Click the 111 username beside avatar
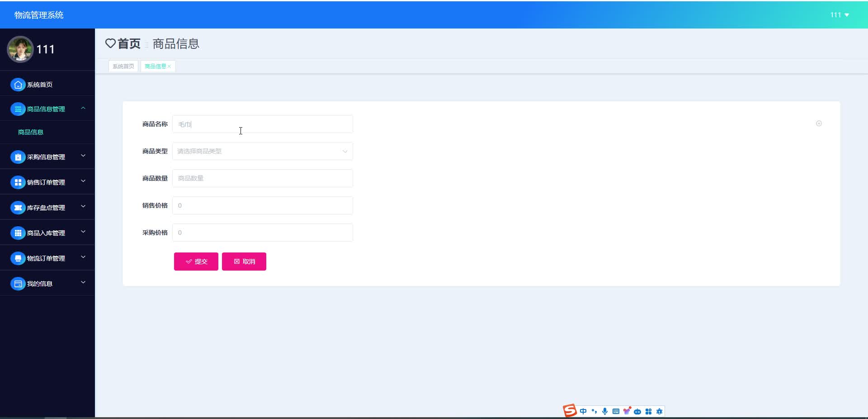This screenshot has height=419, width=868. (x=45, y=49)
